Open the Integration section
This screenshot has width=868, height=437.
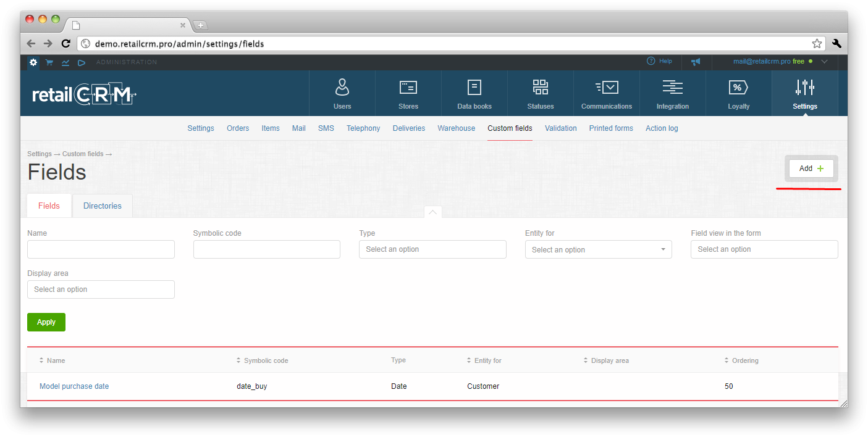tap(673, 93)
